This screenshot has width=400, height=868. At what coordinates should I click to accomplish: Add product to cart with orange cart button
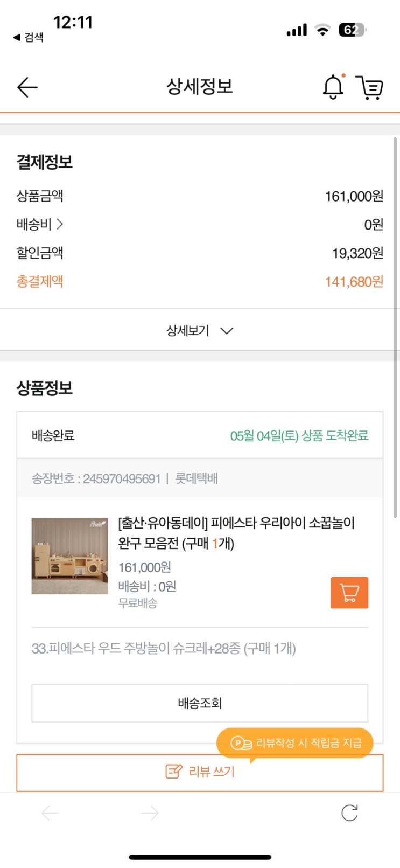(349, 592)
